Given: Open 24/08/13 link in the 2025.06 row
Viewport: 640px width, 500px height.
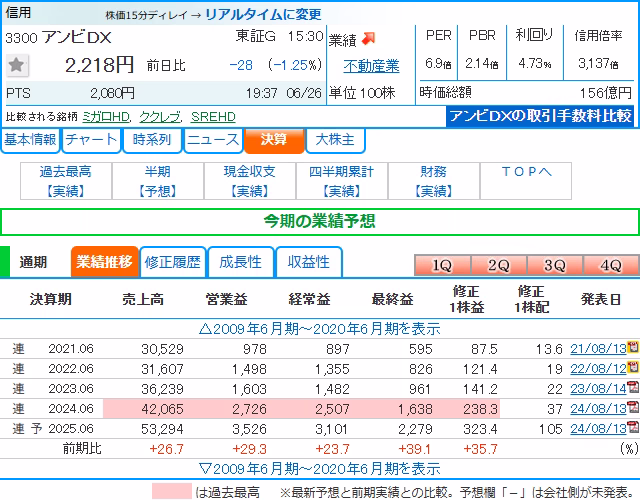Looking at the screenshot, I should (x=598, y=429).
